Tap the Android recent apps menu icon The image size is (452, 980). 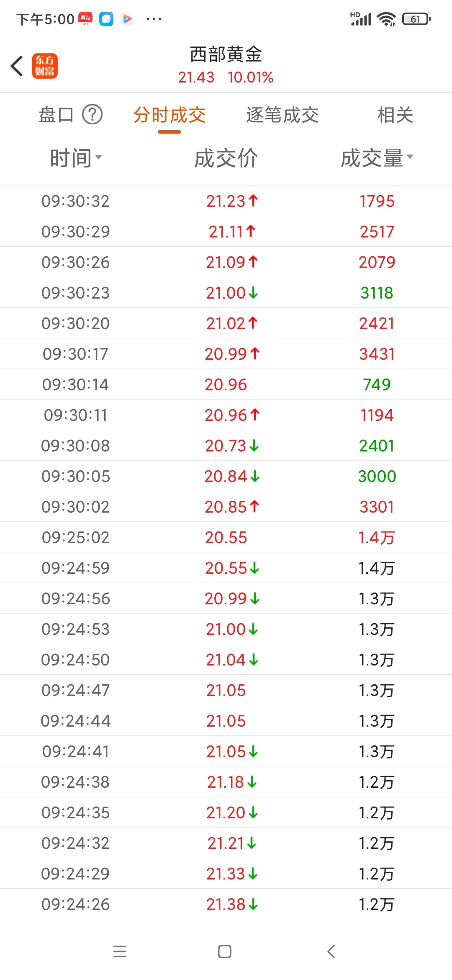[x=120, y=952]
